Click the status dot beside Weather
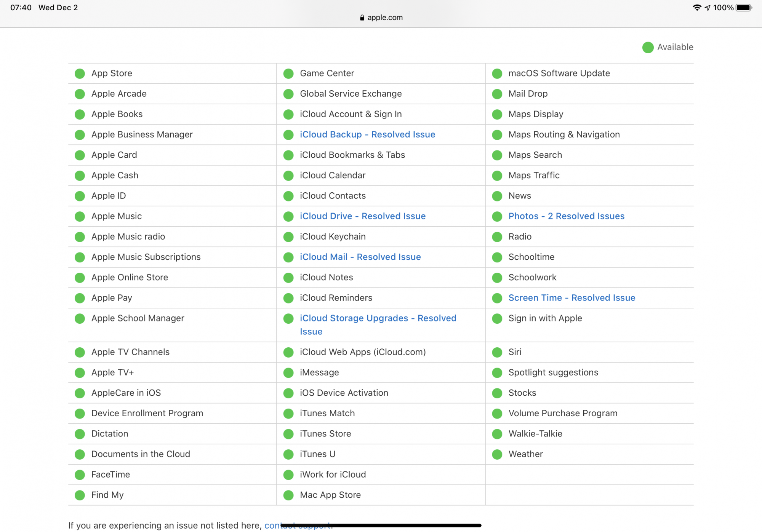 (497, 454)
